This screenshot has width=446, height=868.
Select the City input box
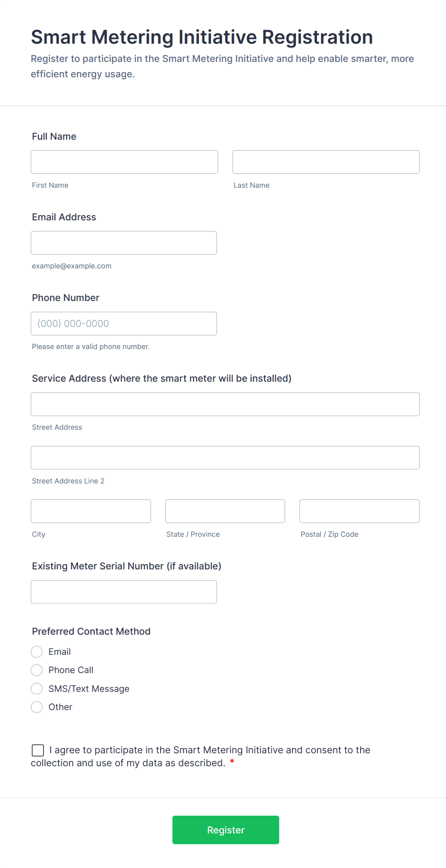pos(91,511)
